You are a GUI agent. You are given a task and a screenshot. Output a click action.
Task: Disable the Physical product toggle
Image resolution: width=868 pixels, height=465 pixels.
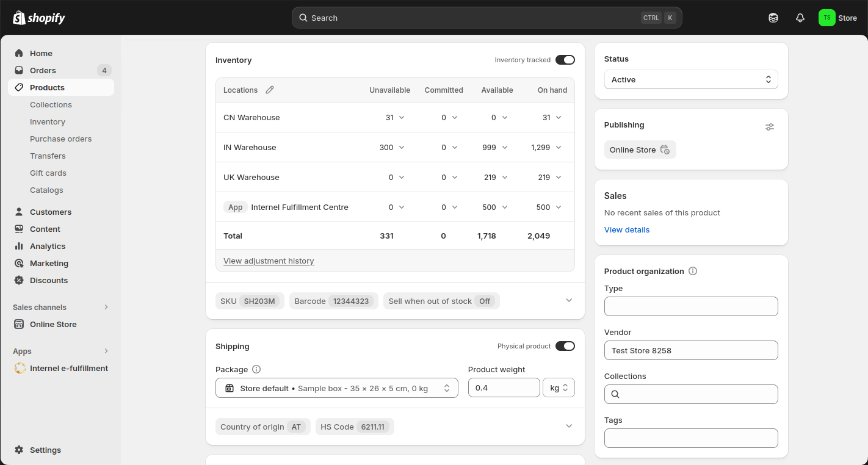point(565,346)
